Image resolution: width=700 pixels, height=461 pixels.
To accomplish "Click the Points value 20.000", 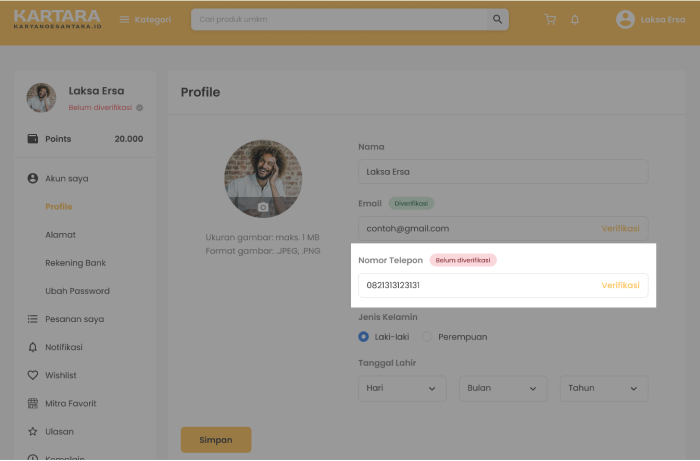I will click(129, 139).
